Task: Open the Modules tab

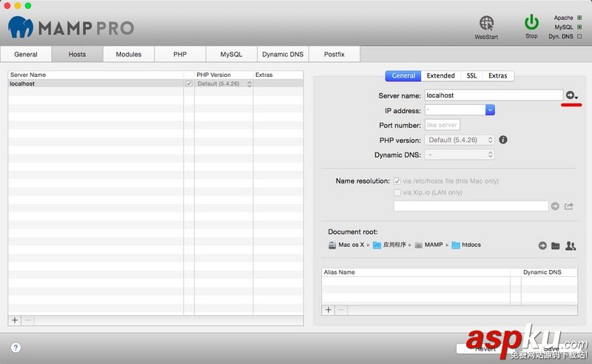Action: 128,54
